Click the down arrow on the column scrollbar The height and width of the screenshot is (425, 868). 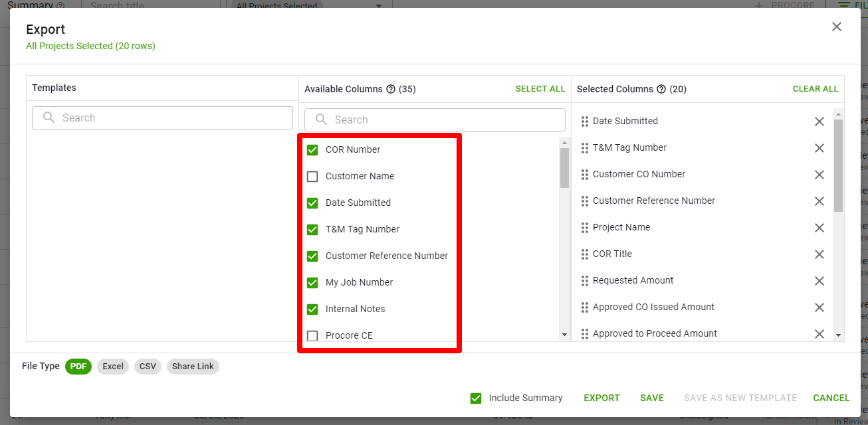(x=564, y=334)
